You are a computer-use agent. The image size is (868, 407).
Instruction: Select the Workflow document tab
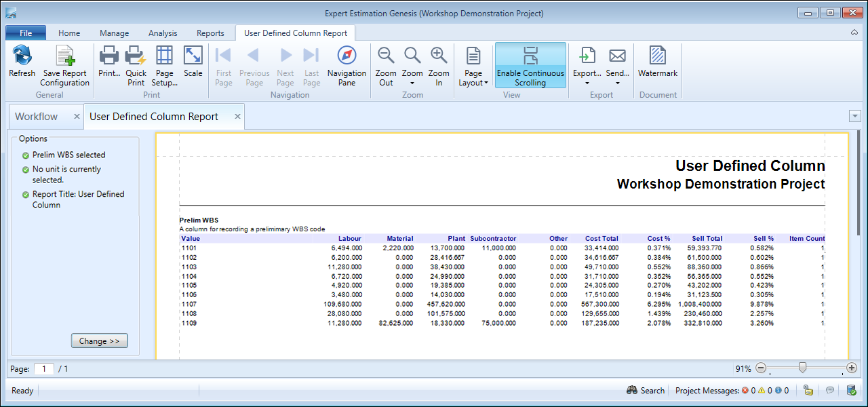[x=37, y=117]
